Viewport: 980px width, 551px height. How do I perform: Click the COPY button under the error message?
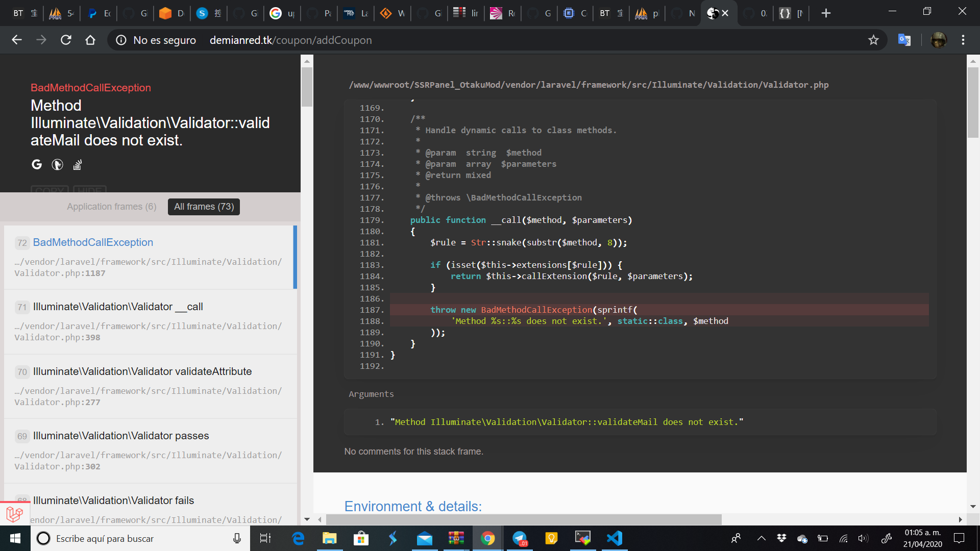[49, 191]
